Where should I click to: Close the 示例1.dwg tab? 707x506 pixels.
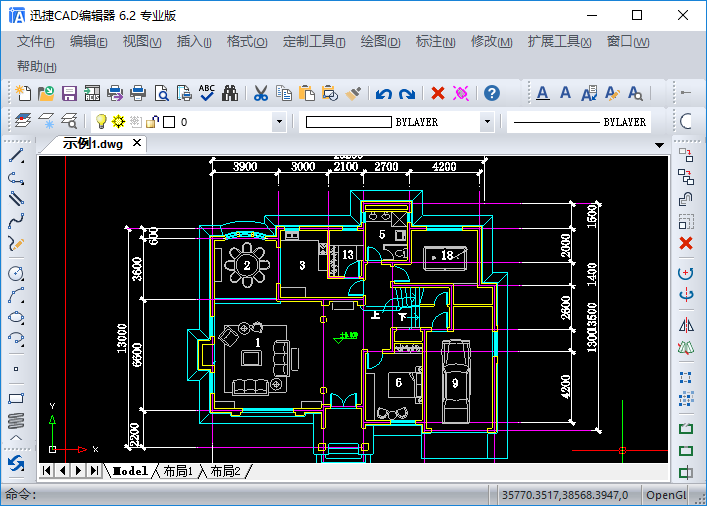[137, 143]
